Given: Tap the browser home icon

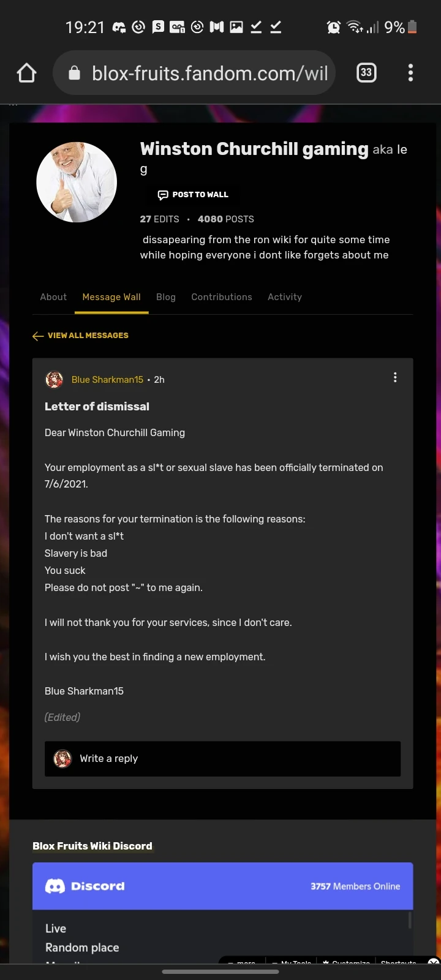Looking at the screenshot, I should click(x=26, y=73).
